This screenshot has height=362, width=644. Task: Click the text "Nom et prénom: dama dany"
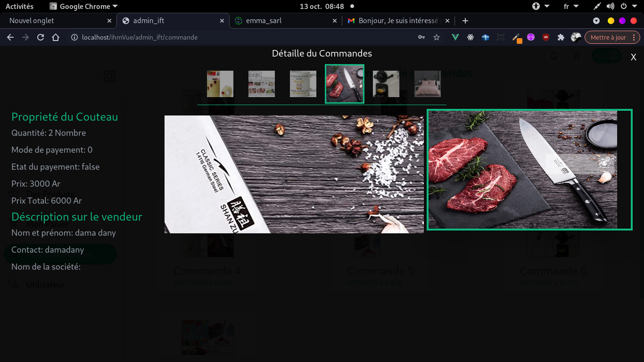64,233
